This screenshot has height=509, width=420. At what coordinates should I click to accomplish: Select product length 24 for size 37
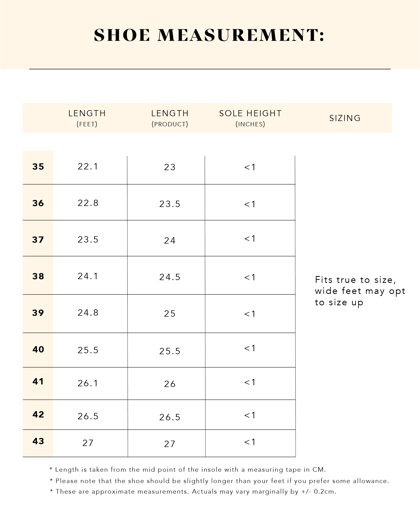pos(170,241)
